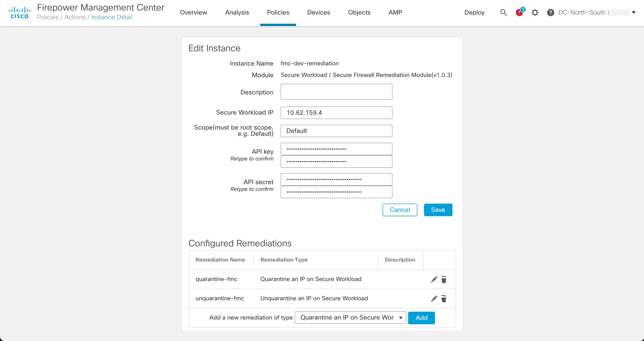This screenshot has height=341, width=644.
Task: Click the Cisco logo
Action: (20, 12)
